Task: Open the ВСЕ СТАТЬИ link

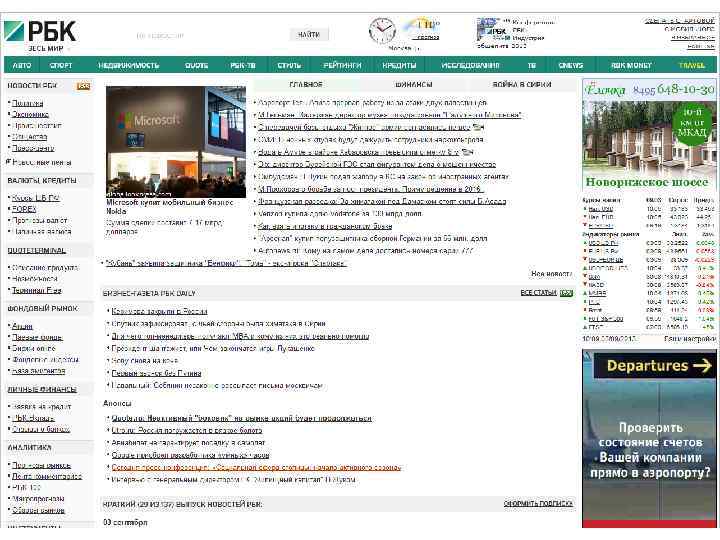Action: pos(538,293)
